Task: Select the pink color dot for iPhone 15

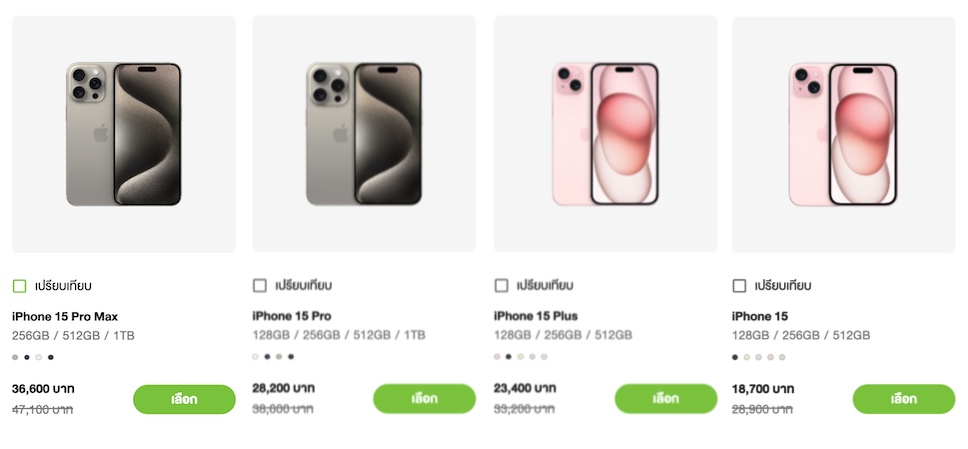Action: (x=771, y=356)
